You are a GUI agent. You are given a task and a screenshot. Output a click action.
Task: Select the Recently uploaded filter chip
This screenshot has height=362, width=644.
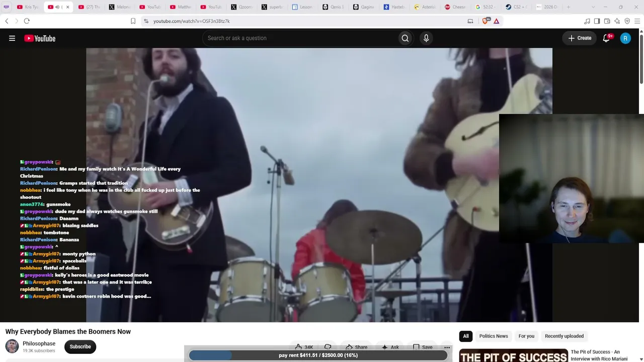tap(564, 336)
